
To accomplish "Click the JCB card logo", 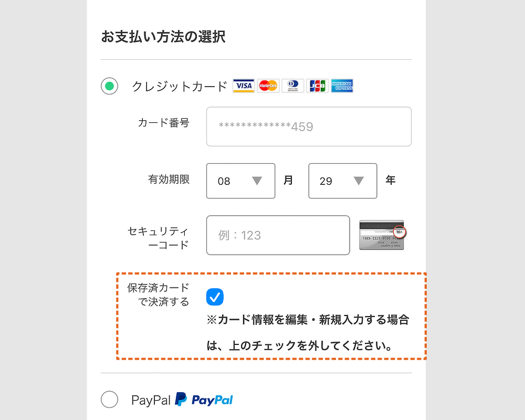I will [318, 86].
